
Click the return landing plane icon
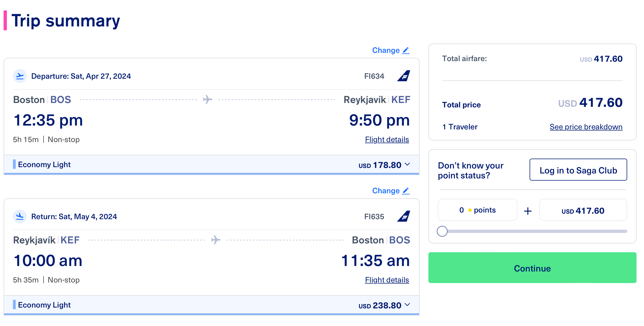[x=20, y=217]
